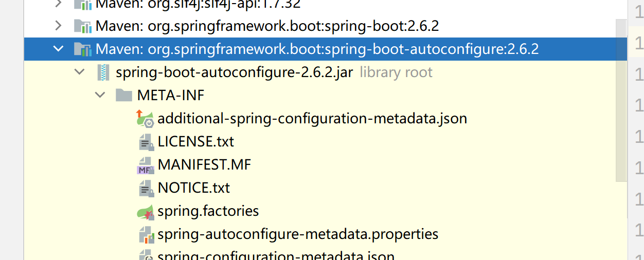Open LICENSE.txt file
The image size is (644, 260).
coord(195,141)
